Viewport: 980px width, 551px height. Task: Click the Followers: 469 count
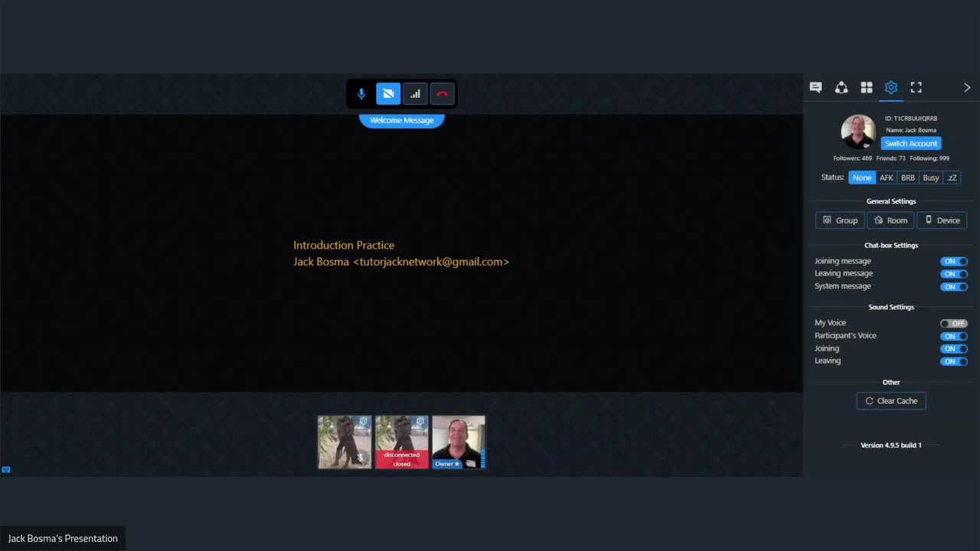[852, 158]
